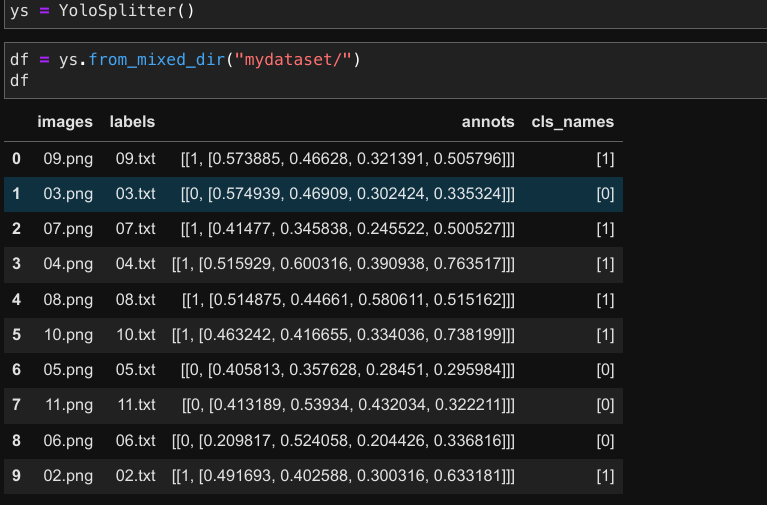Viewport: 767px width, 505px height.
Task: Select the 04.txt label cell
Action: click(136, 264)
